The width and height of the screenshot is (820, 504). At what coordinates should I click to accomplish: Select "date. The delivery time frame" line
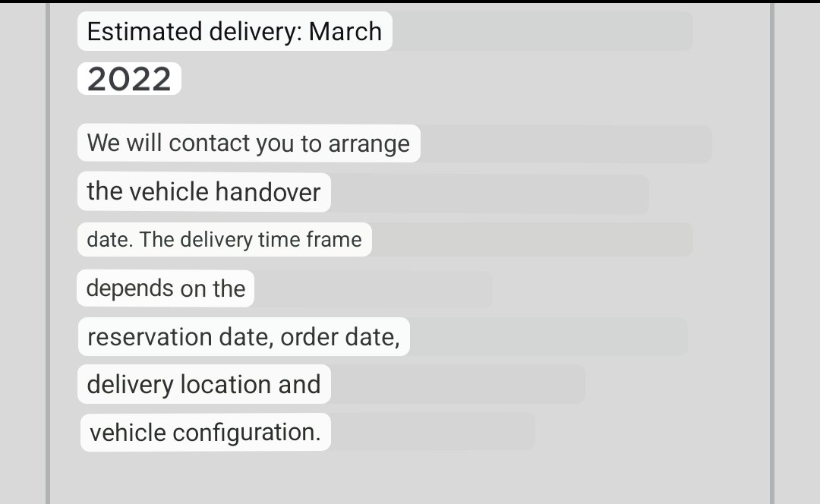(224, 239)
